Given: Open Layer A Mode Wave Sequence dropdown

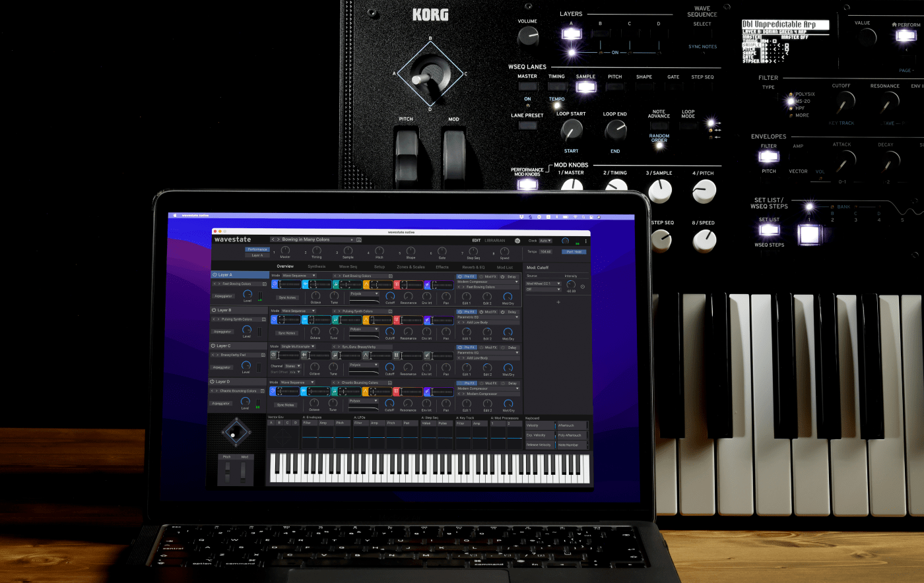Looking at the screenshot, I should click(x=299, y=276).
